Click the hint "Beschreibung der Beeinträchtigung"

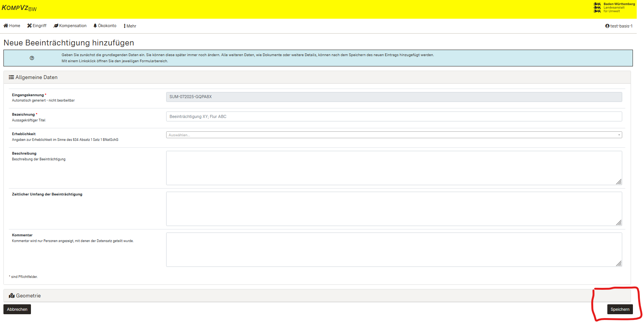coord(39,159)
